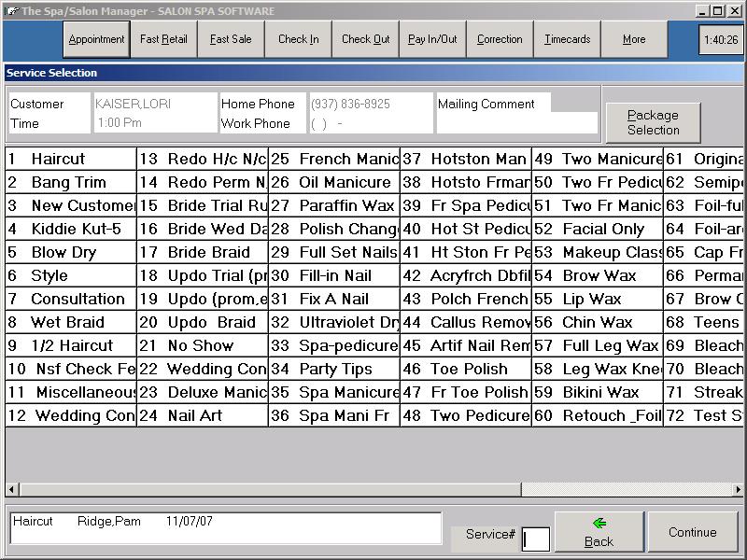
Task: Click the Correction toolbar button
Action: 500,39
